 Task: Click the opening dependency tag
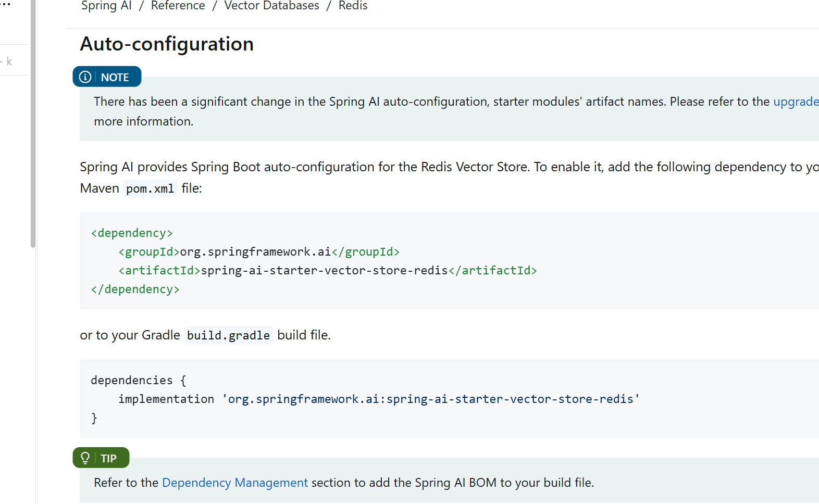[132, 233]
